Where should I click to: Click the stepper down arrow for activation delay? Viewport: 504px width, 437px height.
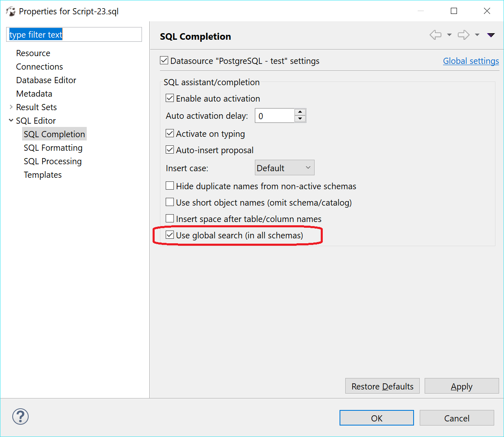[x=300, y=118]
